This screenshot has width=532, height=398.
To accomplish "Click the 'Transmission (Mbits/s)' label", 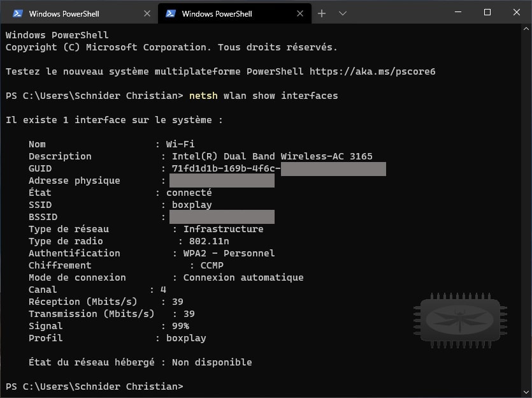I will pyautogui.click(x=91, y=314).
